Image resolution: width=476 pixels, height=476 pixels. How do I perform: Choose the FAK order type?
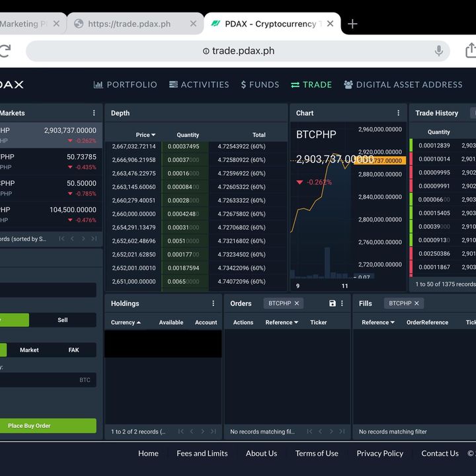point(73,350)
